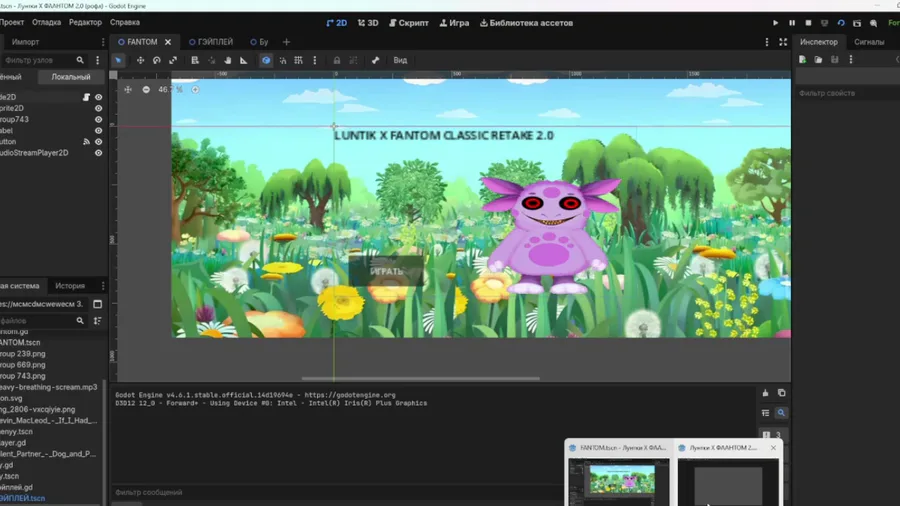This screenshot has width=900, height=506.
Task: Open the signal connections of Button node
Action: point(86,142)
